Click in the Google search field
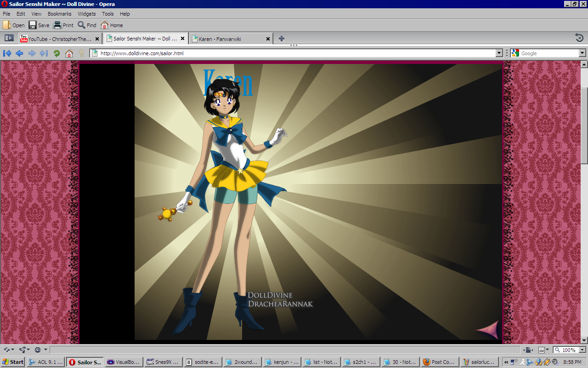Viewport: 588px width, 368px height. click(549, 53)
